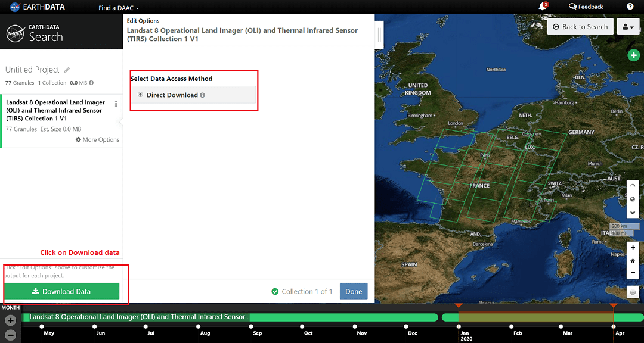Image resolution: width=644 pixels, height=343 pixels.
Task: Click the timeline end marker near Apr
Action: click(x=613, y=305)
